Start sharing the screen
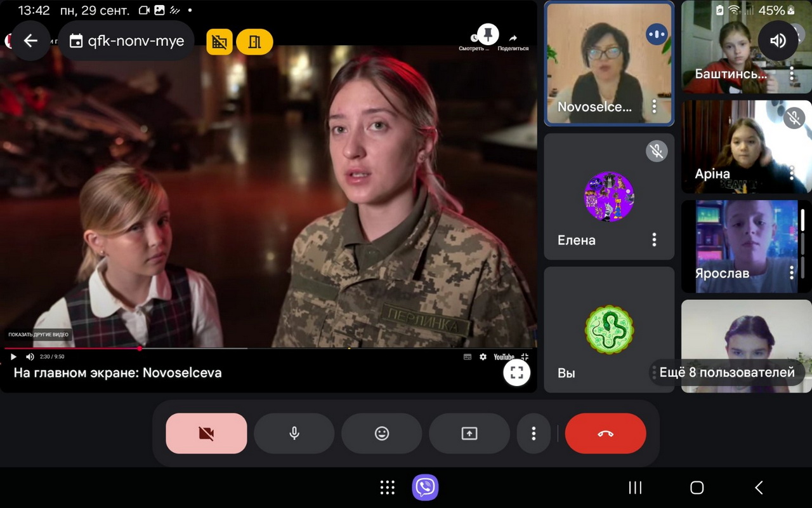The width and height of the screenshot is (812, 508). click(x=469, y=434)
